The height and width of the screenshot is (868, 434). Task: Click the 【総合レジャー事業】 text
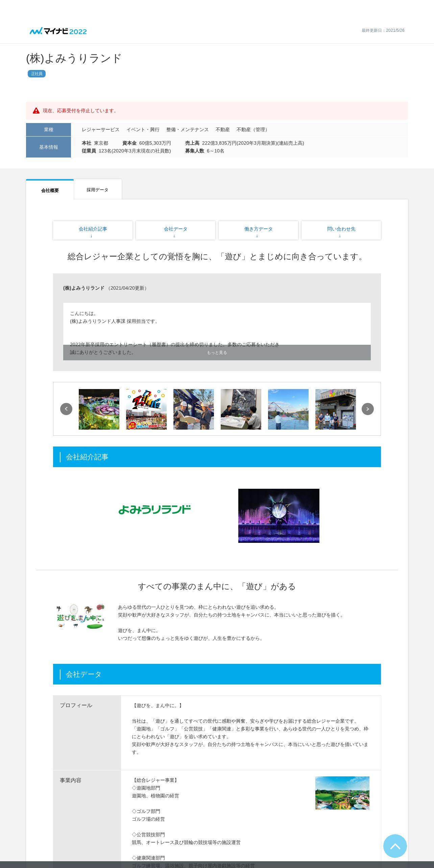click(155, 780)
